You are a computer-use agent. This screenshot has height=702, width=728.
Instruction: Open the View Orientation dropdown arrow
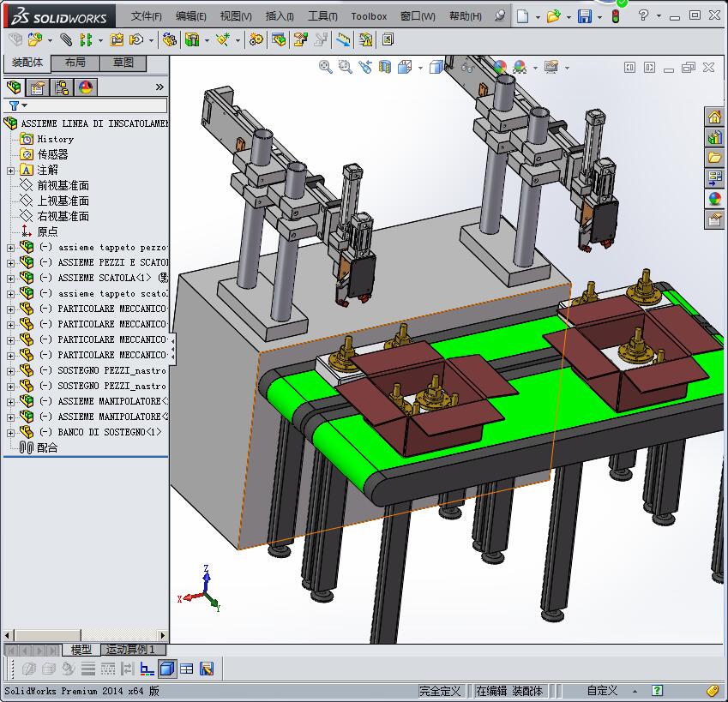tap(421, 67)
